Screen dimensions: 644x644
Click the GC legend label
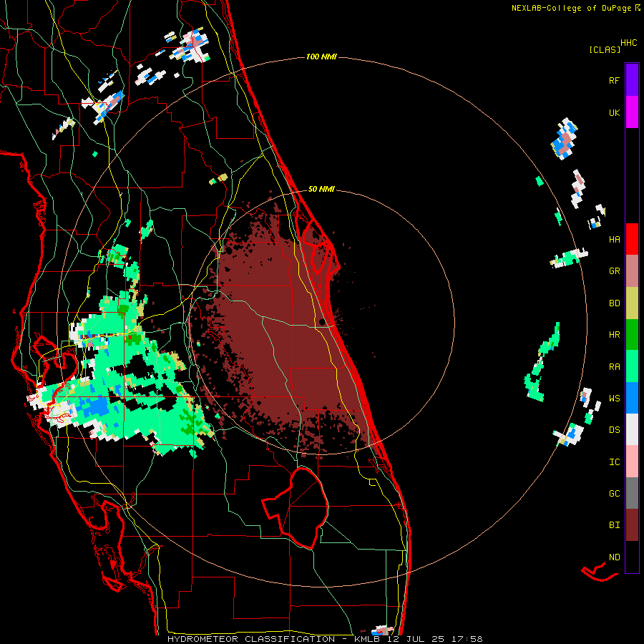(614, 493)
